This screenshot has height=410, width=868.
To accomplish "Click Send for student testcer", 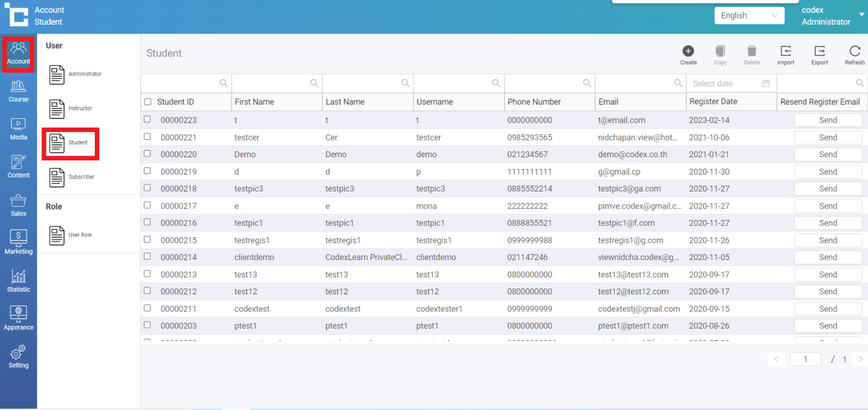I will tap(828, 137).
